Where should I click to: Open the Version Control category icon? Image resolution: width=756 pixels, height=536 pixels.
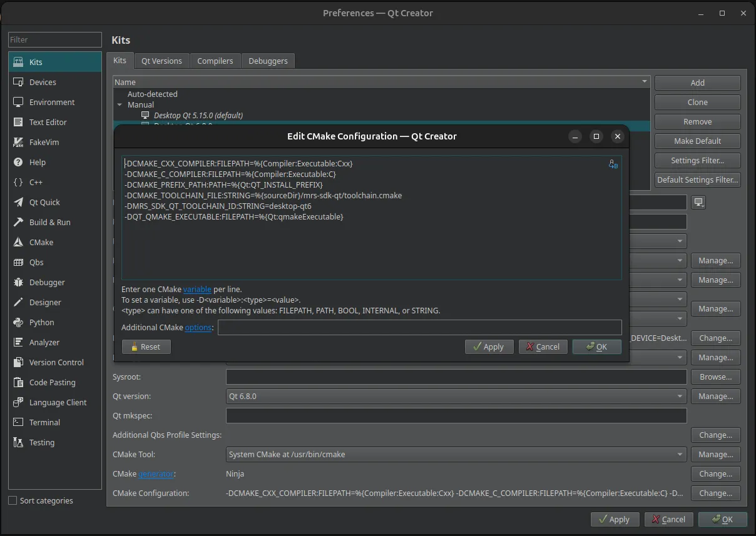point(18,362)
